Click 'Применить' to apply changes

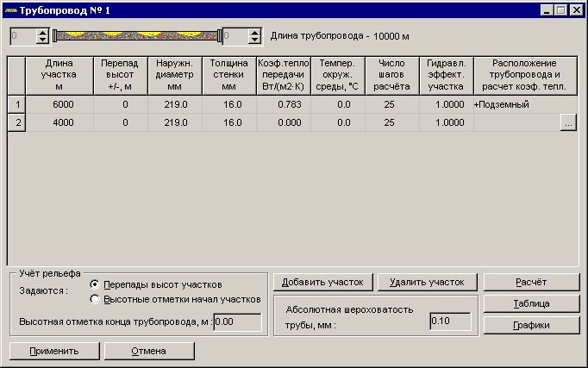54,351
